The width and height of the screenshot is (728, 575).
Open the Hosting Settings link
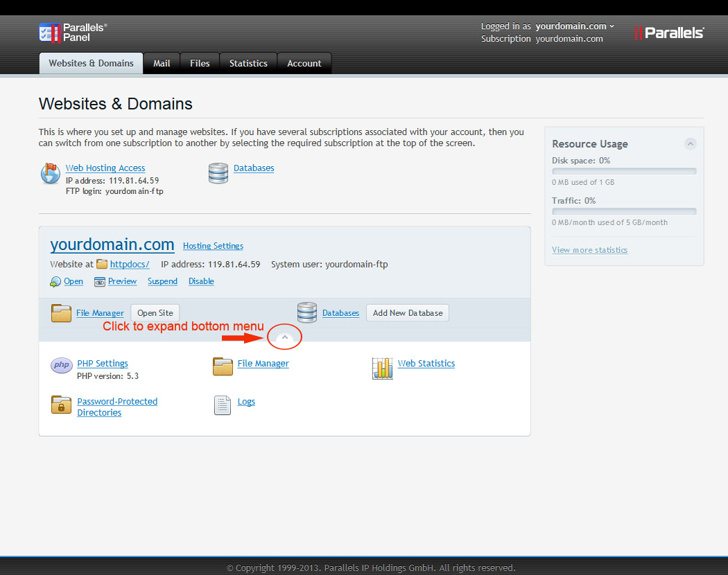click(213, 246)
